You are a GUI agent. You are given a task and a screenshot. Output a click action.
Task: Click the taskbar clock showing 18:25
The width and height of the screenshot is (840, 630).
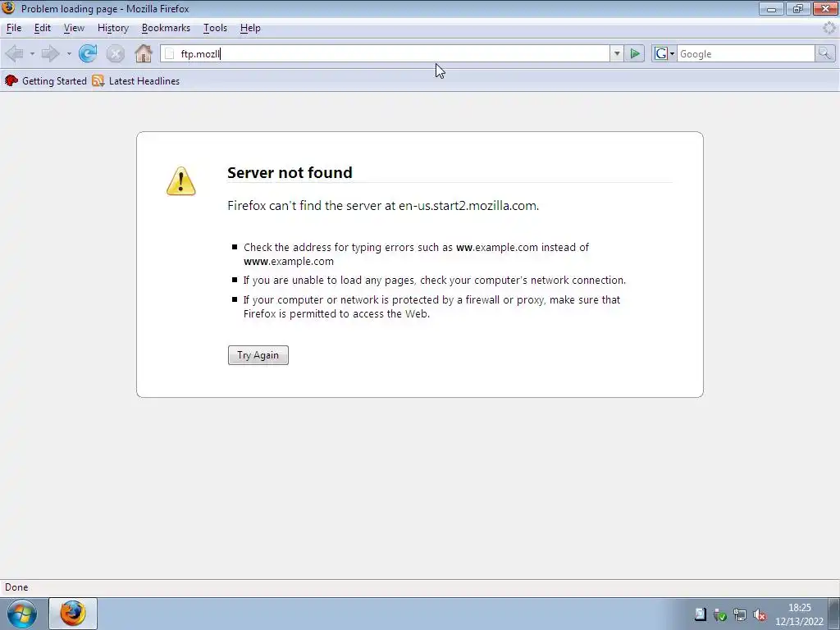(x=799, y=614)
